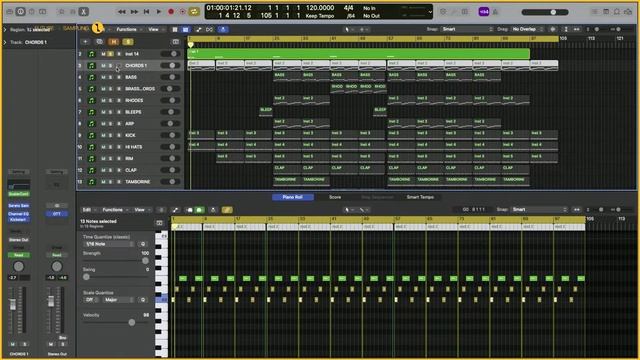The width and height of the screenshot is (640, 360).
Task: Click the Stereo Out Read automation button
Action: pos(57,255)
